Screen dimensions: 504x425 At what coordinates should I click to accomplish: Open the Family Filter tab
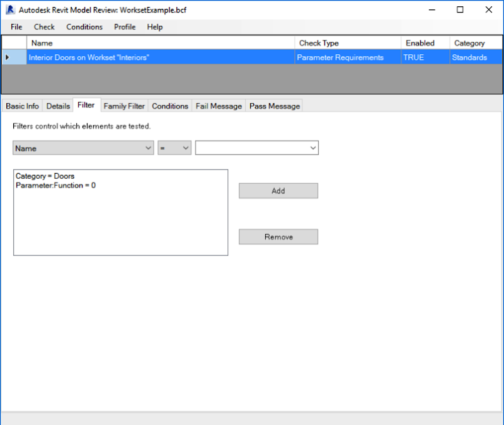(124, 106)
